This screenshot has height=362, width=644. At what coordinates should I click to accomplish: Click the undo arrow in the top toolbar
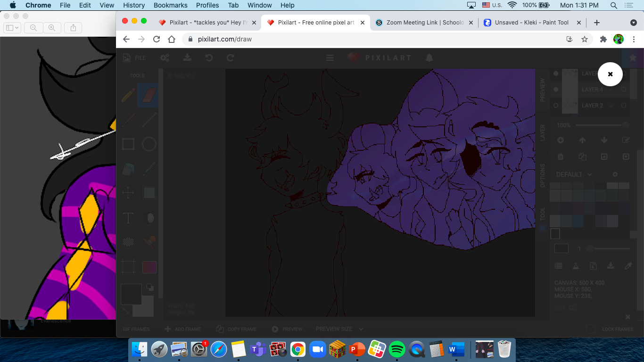(209, 58)
